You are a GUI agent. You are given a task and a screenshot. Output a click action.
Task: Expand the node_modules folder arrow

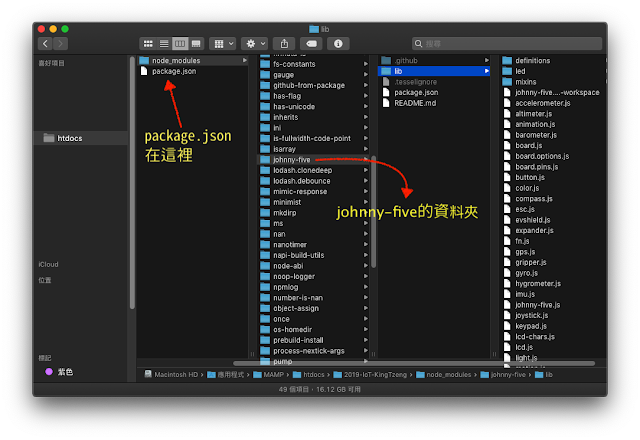[x=244, y=60]
